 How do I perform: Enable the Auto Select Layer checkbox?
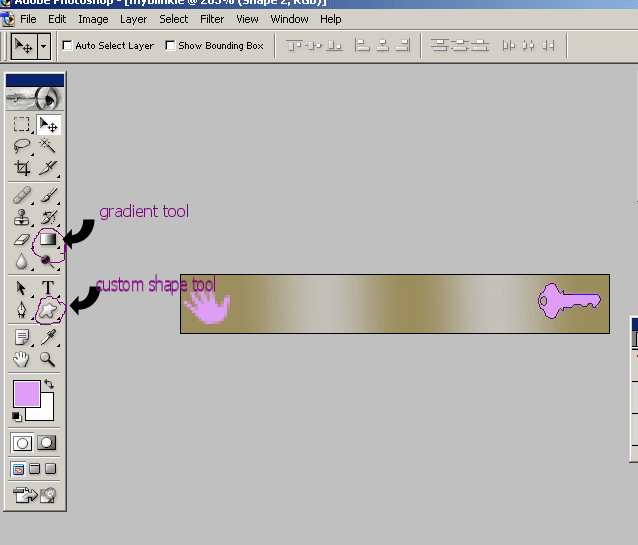pos(67,46)
